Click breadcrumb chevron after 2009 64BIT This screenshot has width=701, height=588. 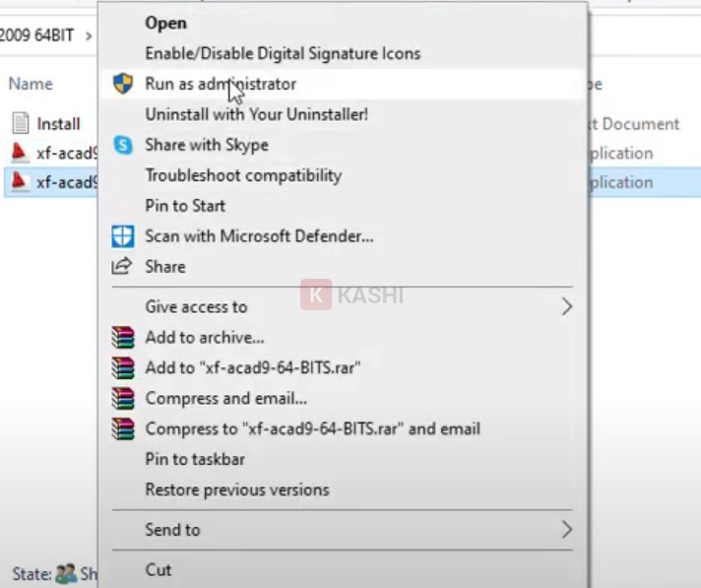click(x=89, y=35)
